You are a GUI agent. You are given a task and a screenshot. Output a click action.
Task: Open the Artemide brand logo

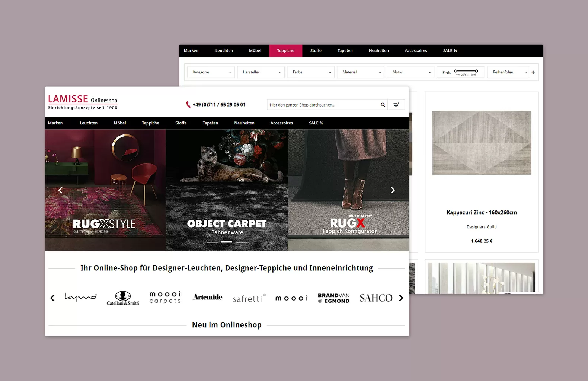(207, 297)
